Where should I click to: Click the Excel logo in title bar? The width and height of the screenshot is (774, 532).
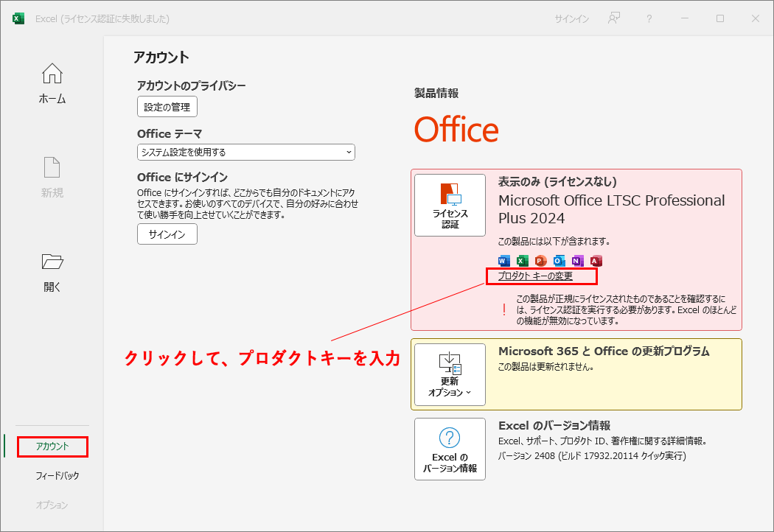point(18,18)
